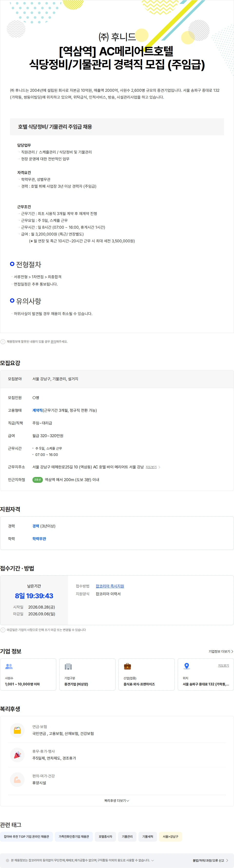Image resolution: width=234 pixels, height=868 pixels.
Task: Click the 유의사항 section heading
Action: click(x=29, y=301)
